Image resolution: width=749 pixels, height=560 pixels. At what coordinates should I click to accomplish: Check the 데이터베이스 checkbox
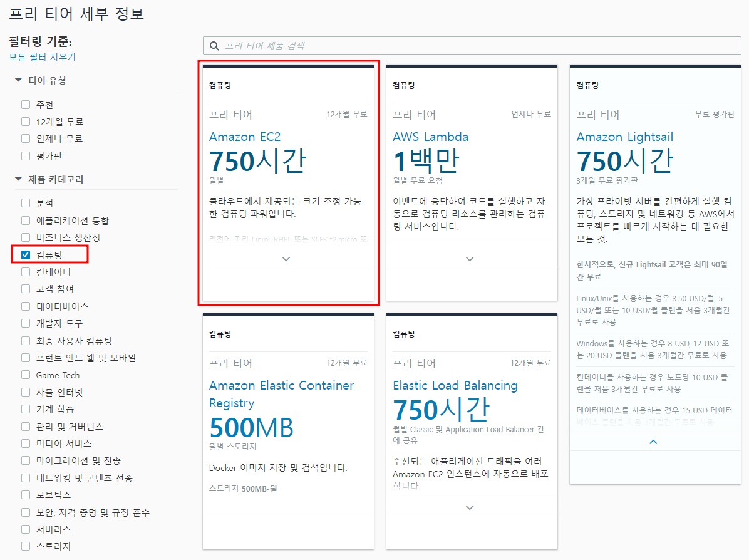coord(26,306)
